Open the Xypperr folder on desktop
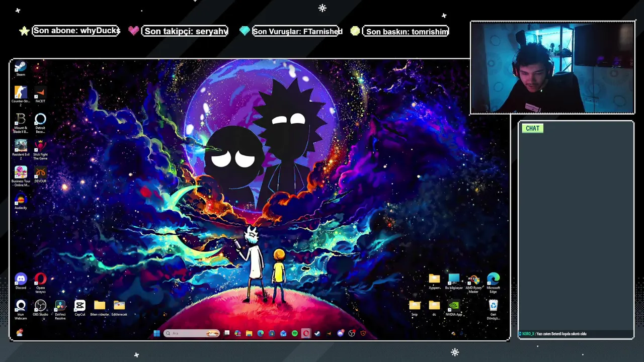Image resolution: width=644 pixels, height=362 pixels. pos(434,281)
